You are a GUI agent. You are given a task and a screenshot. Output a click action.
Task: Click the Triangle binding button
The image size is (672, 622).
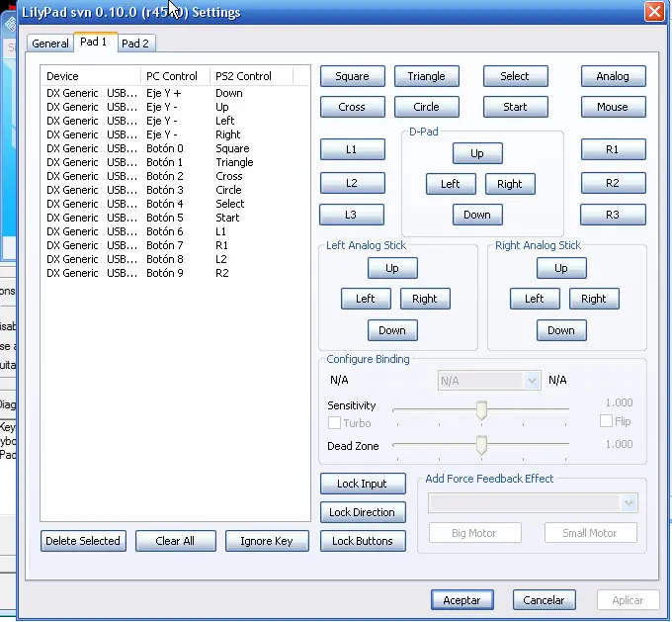coord(427,76)
